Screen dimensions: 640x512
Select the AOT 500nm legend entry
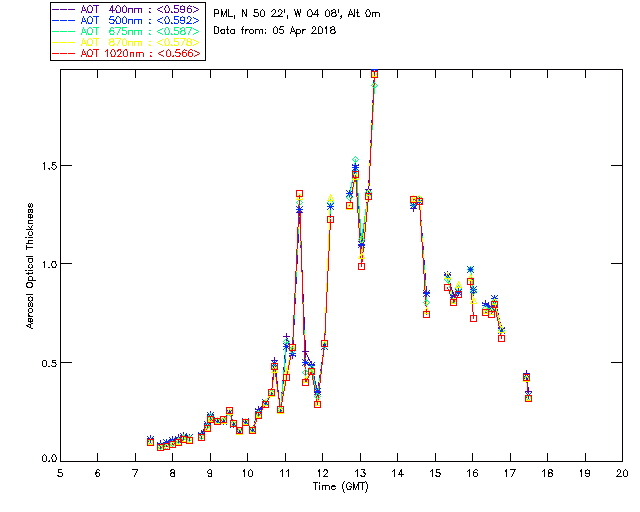127,20
